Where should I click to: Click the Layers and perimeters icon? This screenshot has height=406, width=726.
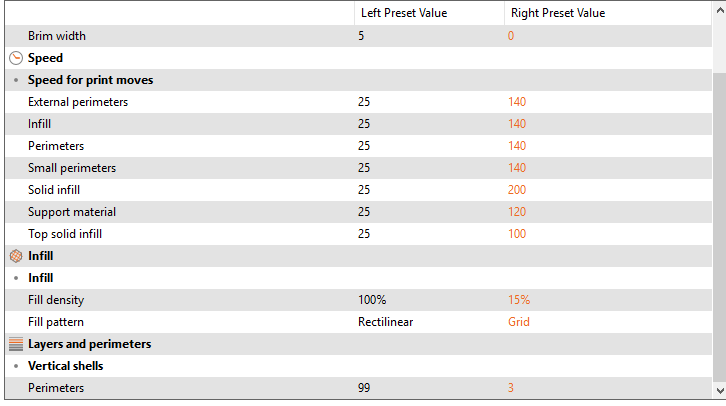pos(16,344)
